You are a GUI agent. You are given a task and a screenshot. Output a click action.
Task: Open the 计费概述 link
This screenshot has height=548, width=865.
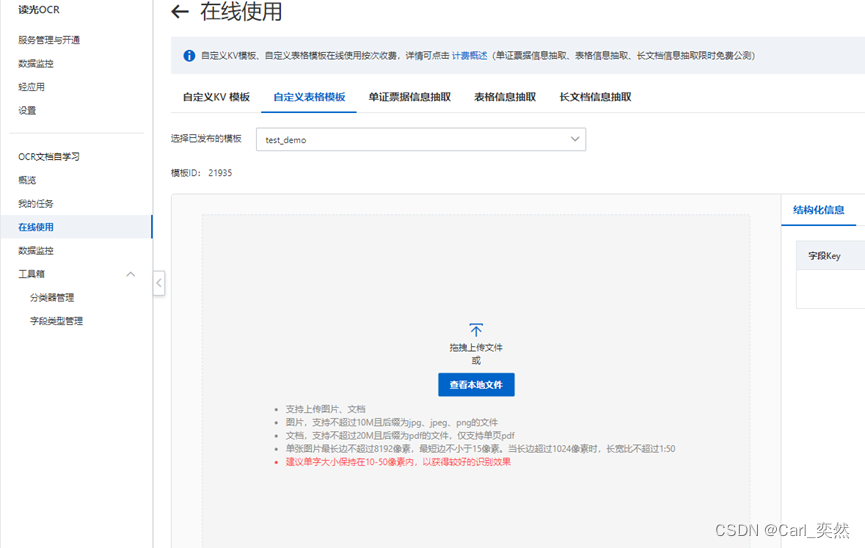(x=469, y=56)
